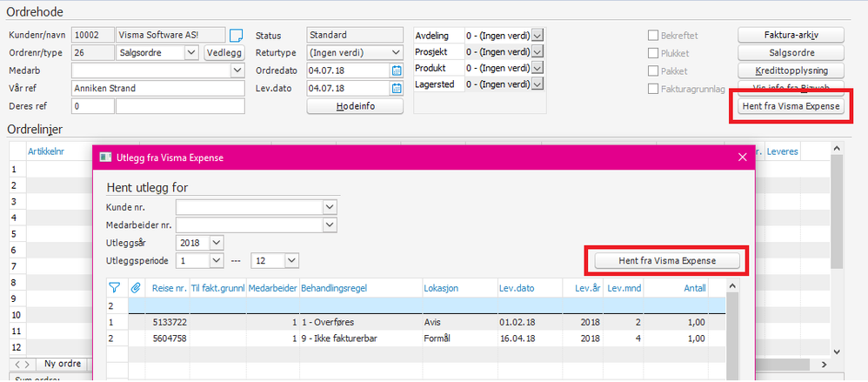Open the Lev.dato calendar picker
Image resolution: width=868 pixels, height=382 pixels.
point(397,88)
